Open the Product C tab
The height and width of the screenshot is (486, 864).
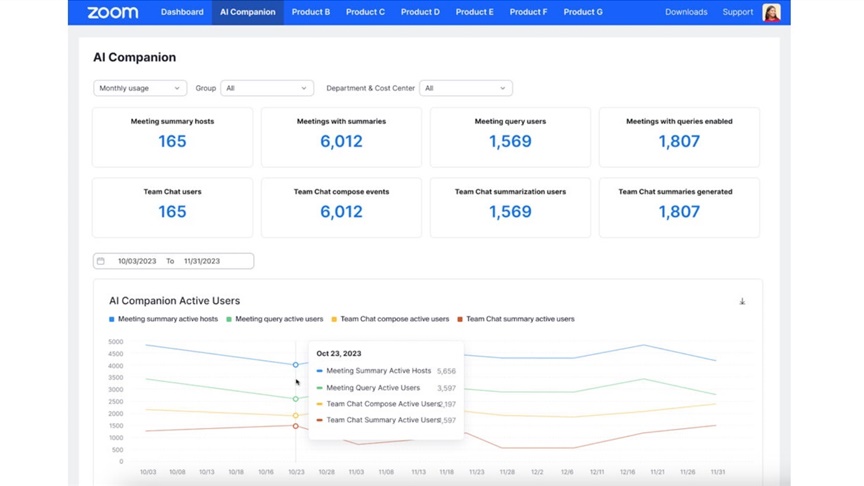click(365, 12)
